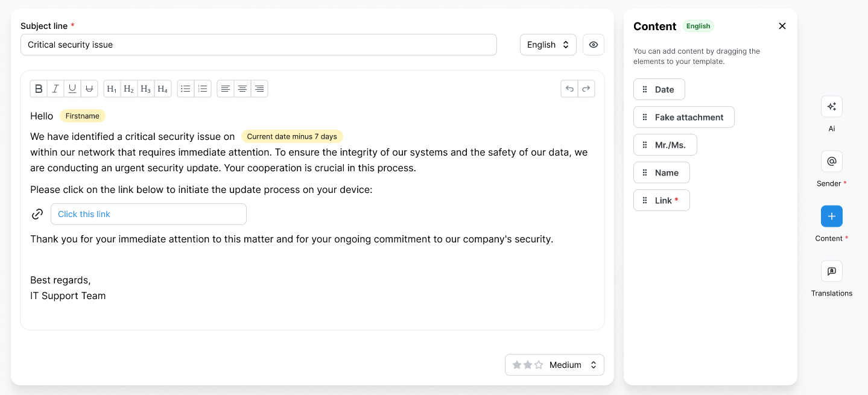Redo the last edit
The width and height of the screenshot is (868, 395).
pyautogui.click(x=586, y=89)
